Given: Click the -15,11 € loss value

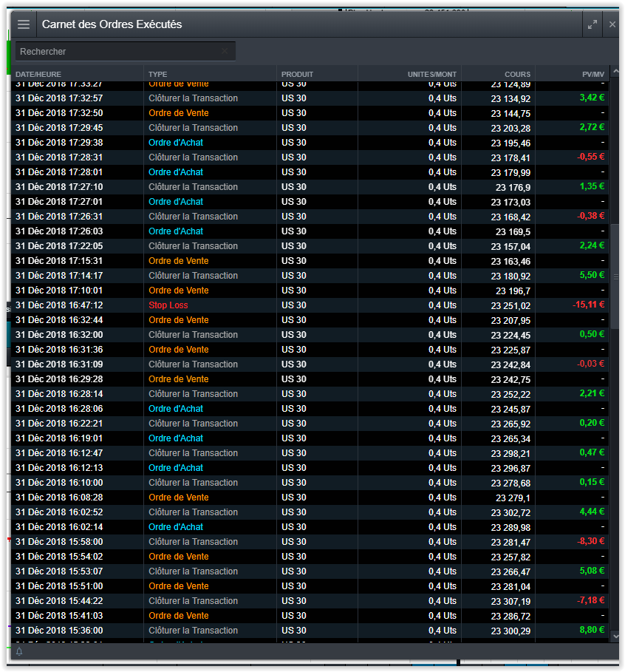Looking at the screenshot, I should tap(589, 305).
